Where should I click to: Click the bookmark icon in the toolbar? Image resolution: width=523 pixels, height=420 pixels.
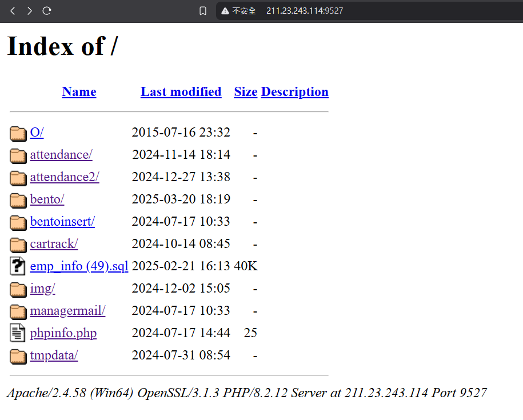[x=203, y=11]
